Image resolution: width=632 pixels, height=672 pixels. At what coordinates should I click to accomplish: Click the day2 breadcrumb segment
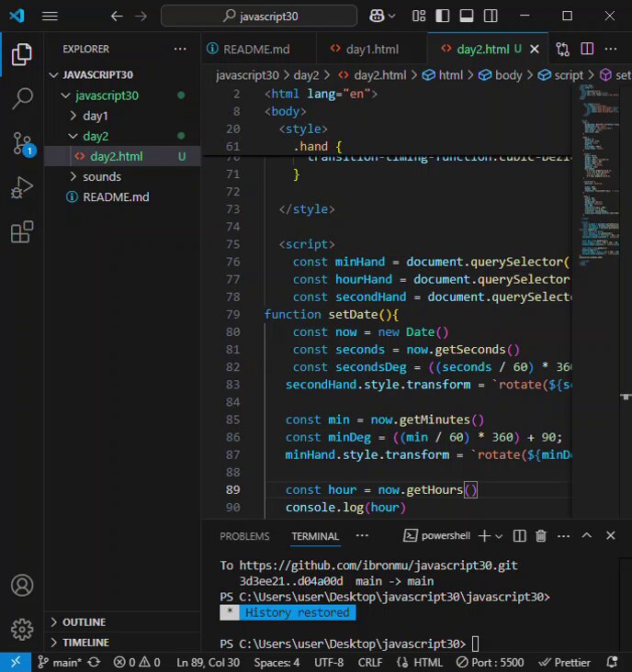(x=306, y=75)
